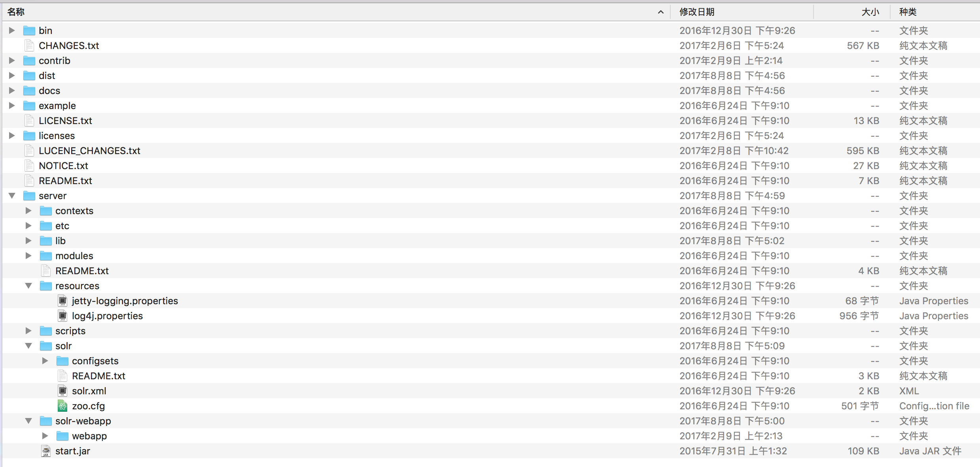This screenshot has width=980, height=467.
Task: Click the Config...tion file kind of zoo.cfg
Action: click(934, 406)
